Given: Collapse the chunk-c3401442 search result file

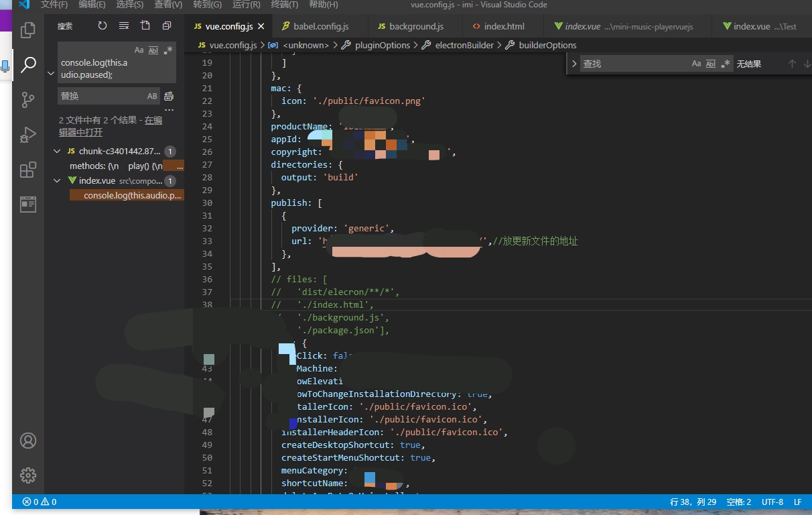Looking at the screenshot, I should click(57, 152).
